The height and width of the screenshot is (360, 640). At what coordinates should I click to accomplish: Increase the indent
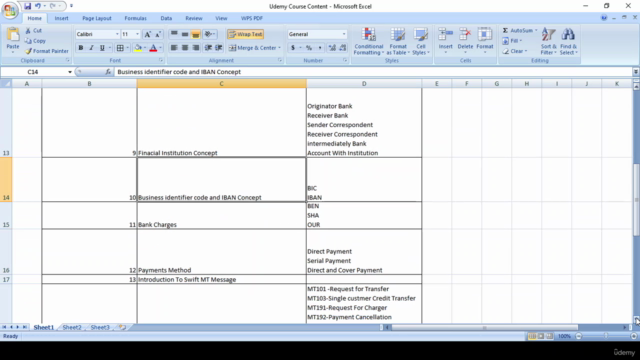(219, 48)
